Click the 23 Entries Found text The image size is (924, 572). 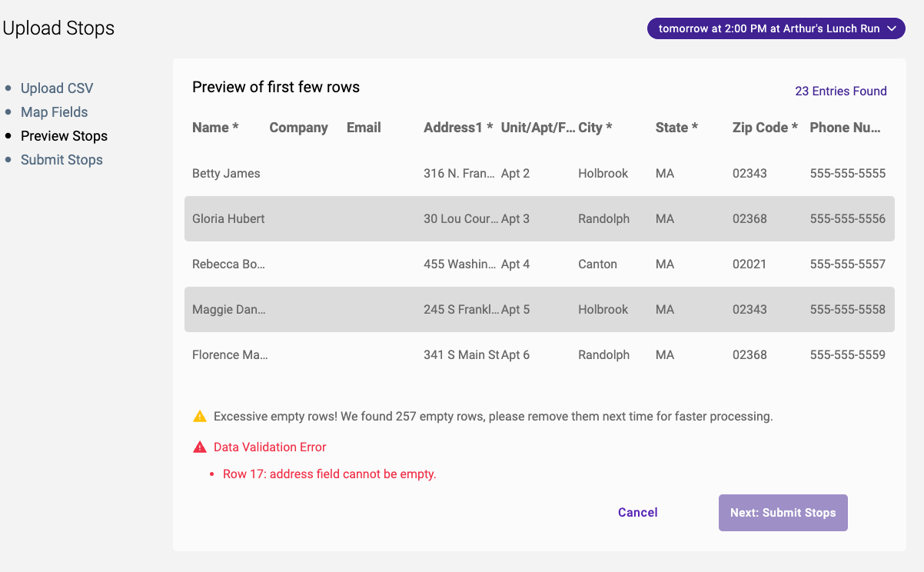click(841, 91)
